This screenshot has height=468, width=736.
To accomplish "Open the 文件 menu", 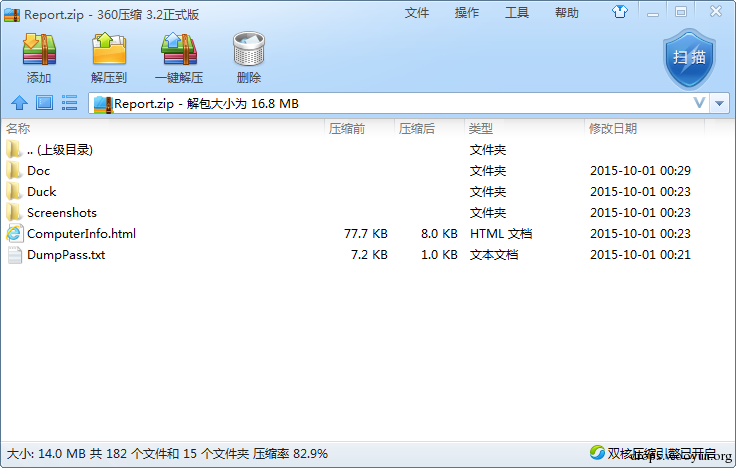I will (417, 13).
